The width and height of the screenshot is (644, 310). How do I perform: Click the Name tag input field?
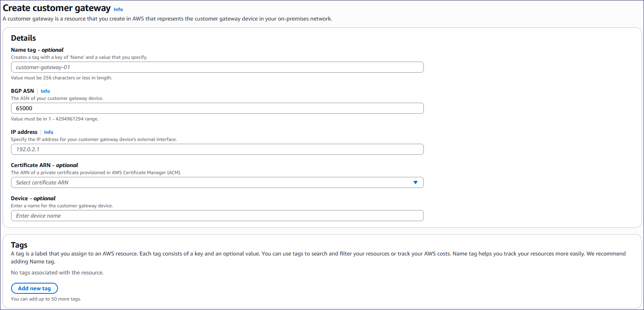coord(217,67)
